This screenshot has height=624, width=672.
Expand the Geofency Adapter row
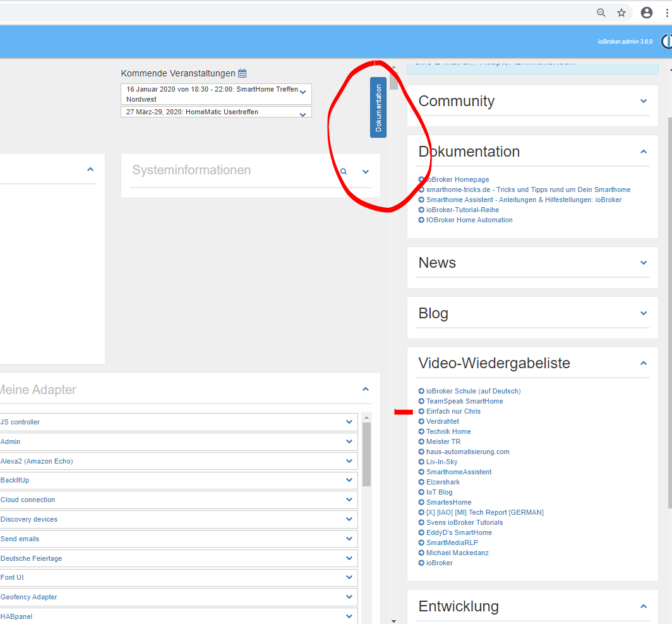click(x=349, y=597)
